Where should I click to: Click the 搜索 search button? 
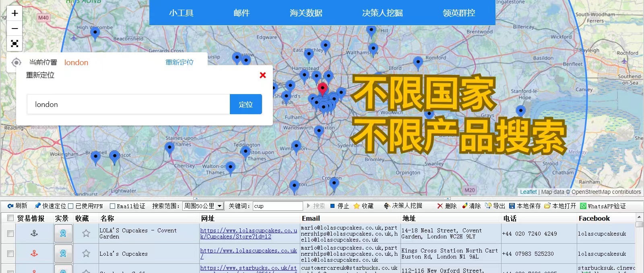316,206
